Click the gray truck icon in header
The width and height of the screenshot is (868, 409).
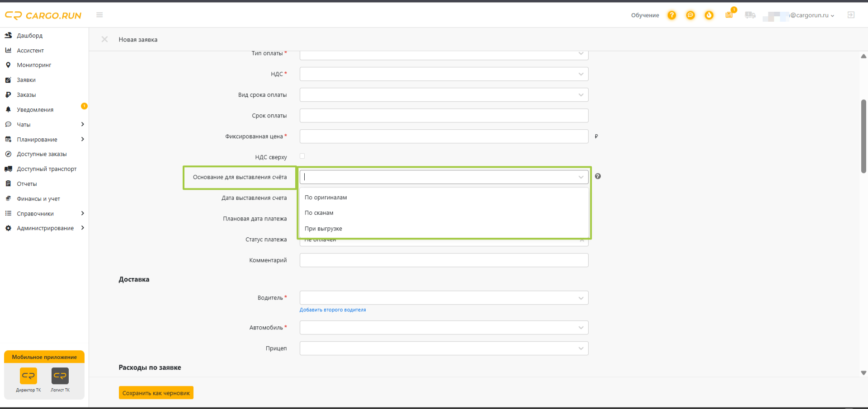(x=750, y=15)
